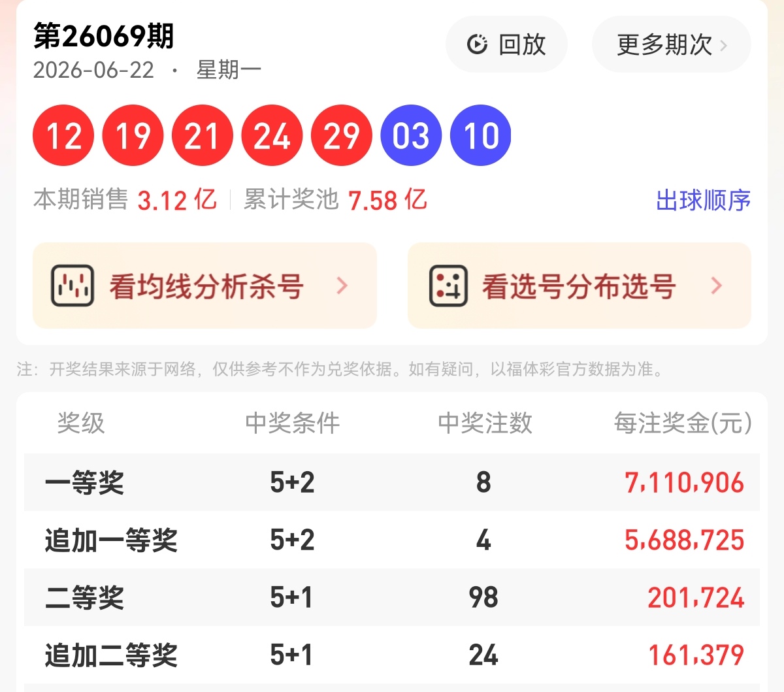Open 出球顺序 ball order link
This screenshot has width=784, height=692.
click(x=703, y=200)
